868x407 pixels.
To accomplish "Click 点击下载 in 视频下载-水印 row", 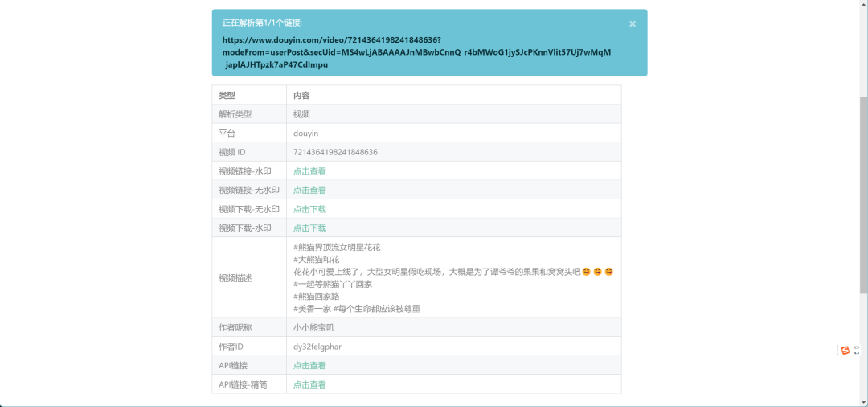I will pos(309,228).
